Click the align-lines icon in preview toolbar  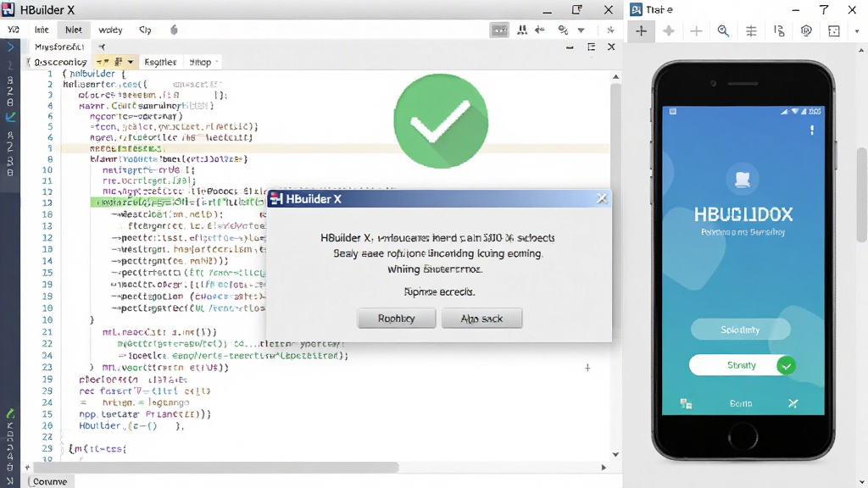click(751, 31)
